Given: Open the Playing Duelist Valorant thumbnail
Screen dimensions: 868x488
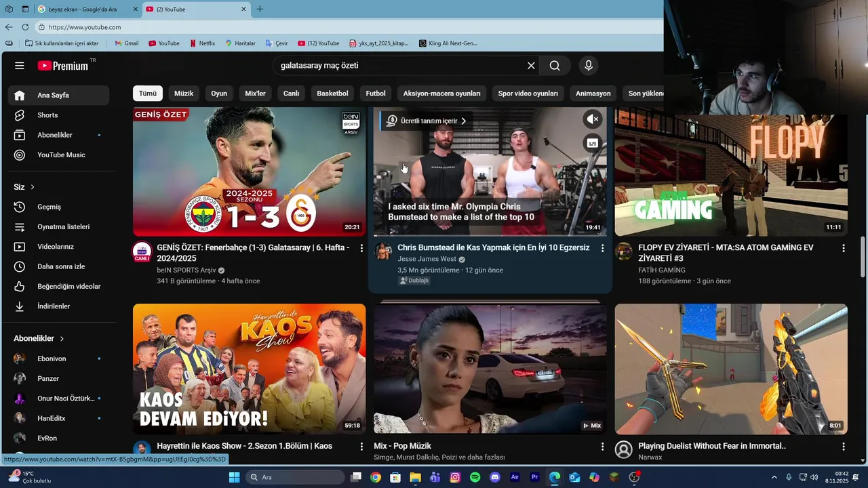Looking at the screenshot, I should click(x=731, y=369).
